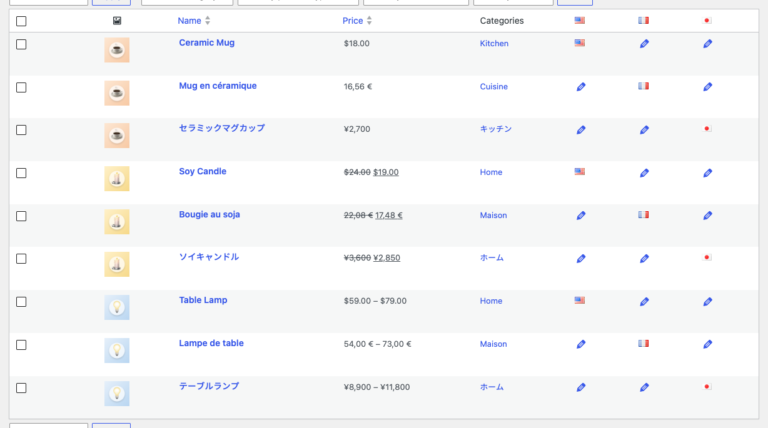Click US flag in Ceramic Mug row
Image resolution: width=768 pixels, height=428 pixels.
click(x=579, y=43)
